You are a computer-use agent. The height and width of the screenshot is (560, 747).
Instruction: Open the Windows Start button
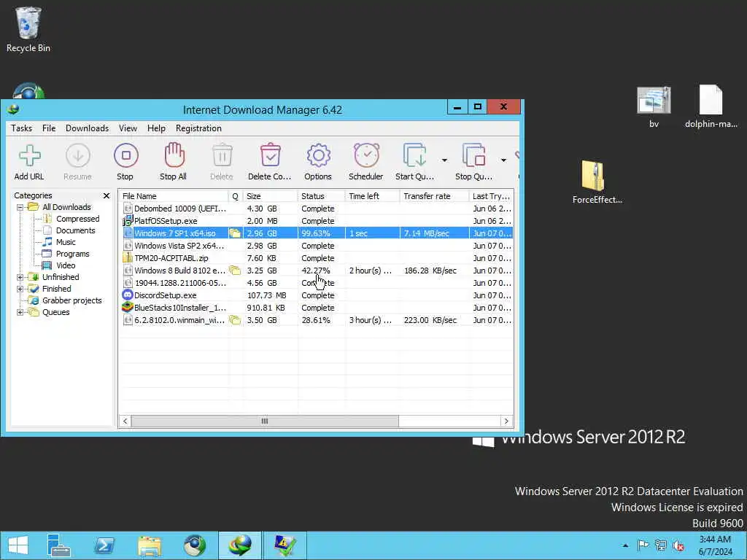(x=18, y=545)
